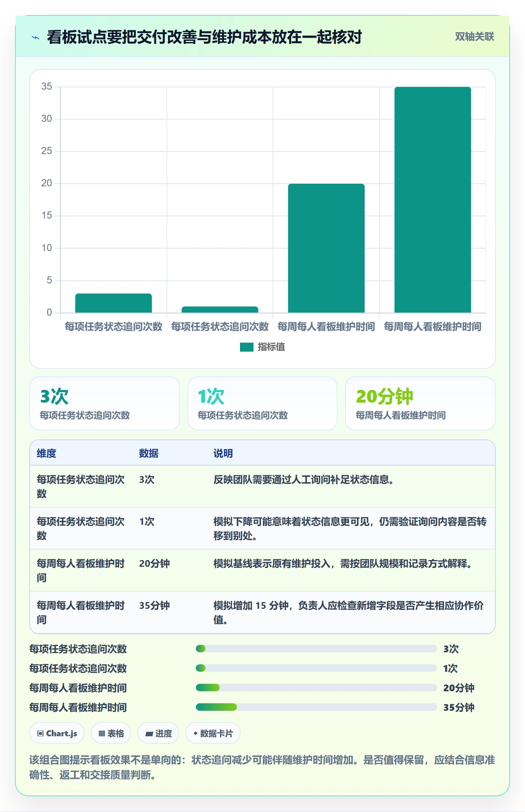Select table cell beginning 模拟增加 15 分钟
The width and height of the screenshot is (525, 812).
[351, 613]
